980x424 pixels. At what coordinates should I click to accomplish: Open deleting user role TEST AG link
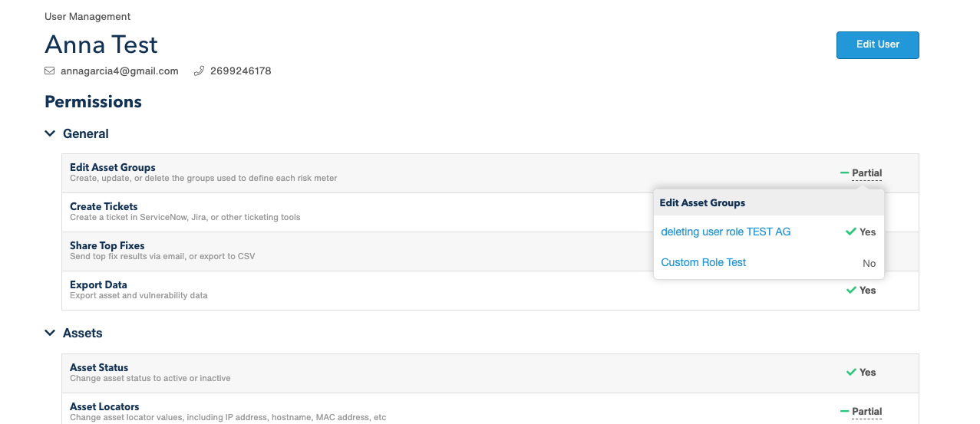click(725, 232)
